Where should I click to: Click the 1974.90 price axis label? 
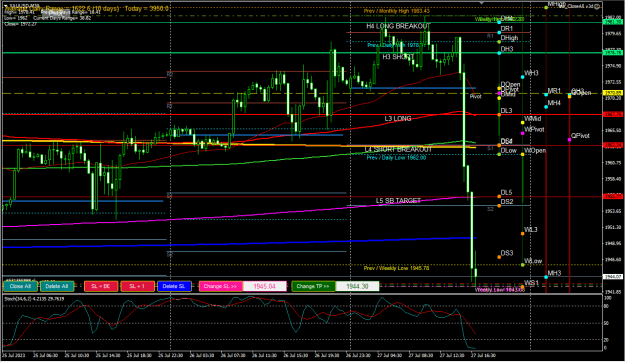click(613, 66)
